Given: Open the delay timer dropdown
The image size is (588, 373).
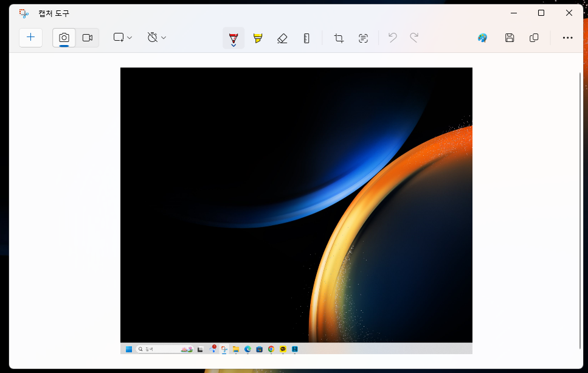Looking at the screenshot, I should pos(157,38).
